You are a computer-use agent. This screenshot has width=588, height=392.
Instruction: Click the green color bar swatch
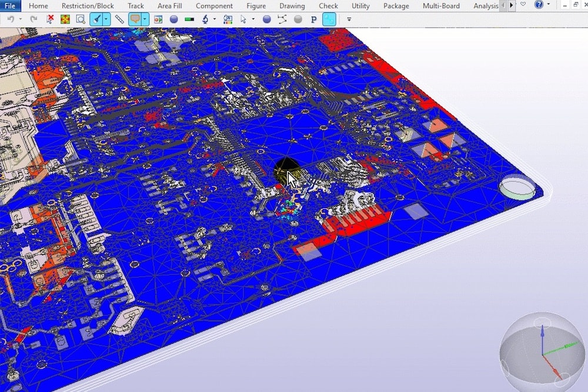click(x=188, y=19)
